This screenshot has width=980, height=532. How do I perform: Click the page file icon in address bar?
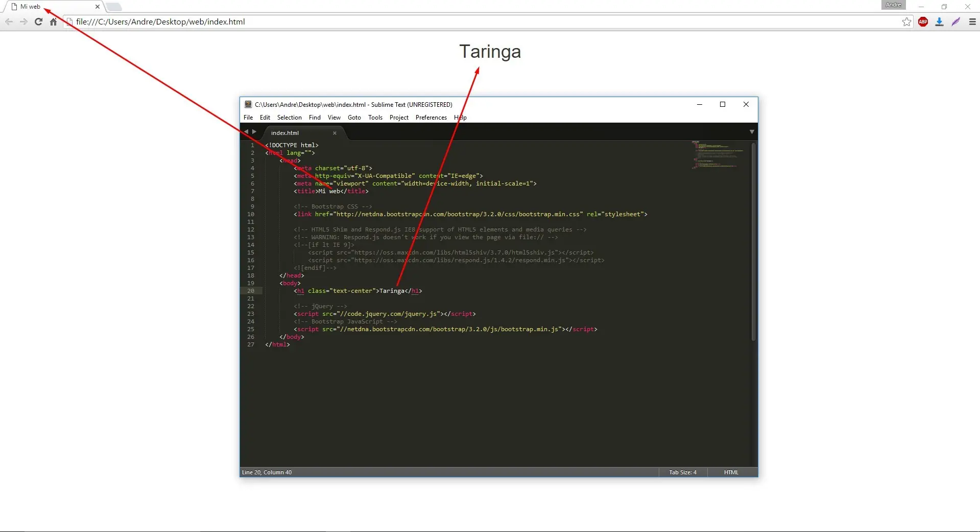click(69, 22)
